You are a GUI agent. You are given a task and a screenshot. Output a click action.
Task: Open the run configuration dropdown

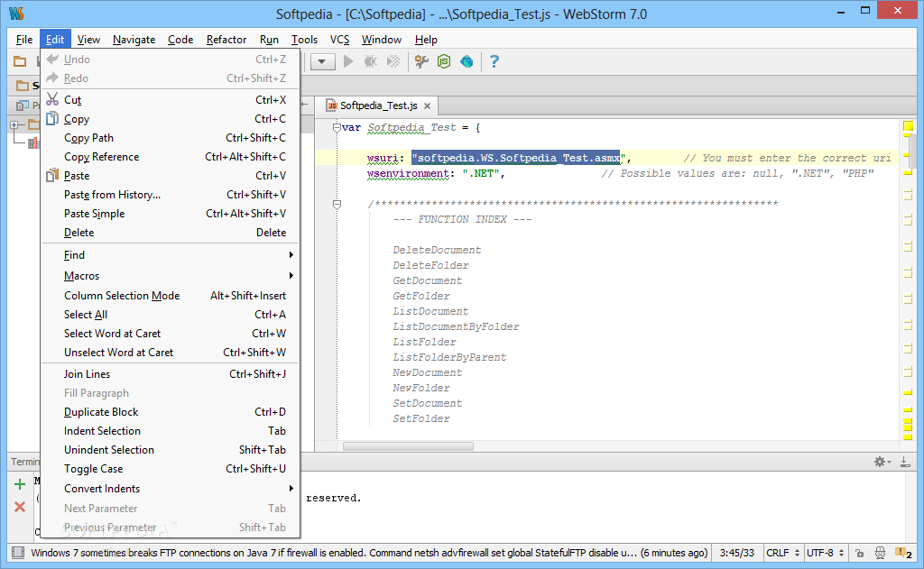[322, 61]
